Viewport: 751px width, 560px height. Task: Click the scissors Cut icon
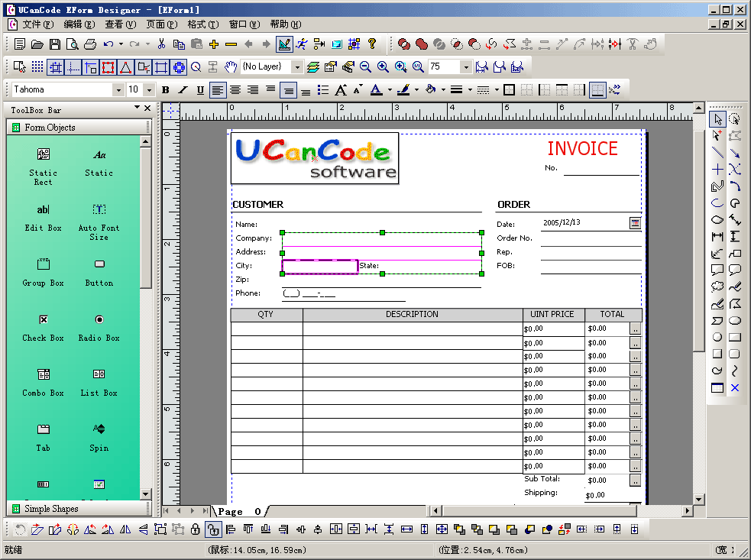coord(161,44)
